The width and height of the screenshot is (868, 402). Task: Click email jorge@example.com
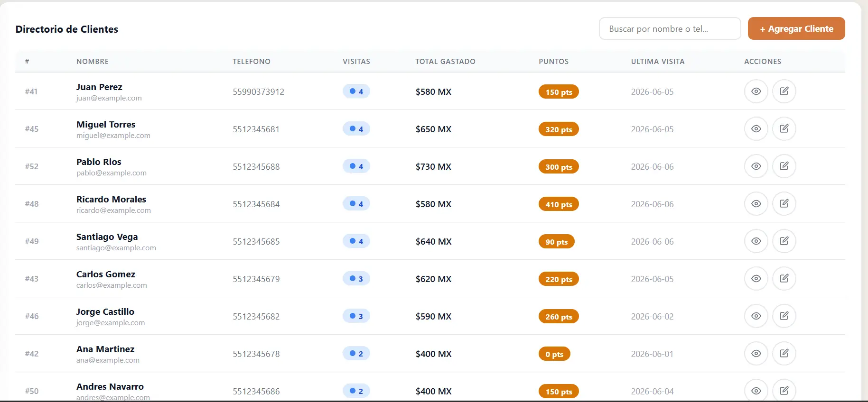[111, 322]
